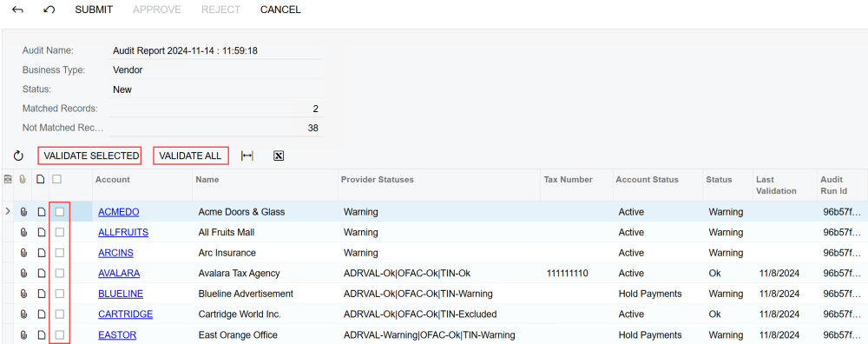
Task: Export to Excel via the X icon
Action: point(279,155)
